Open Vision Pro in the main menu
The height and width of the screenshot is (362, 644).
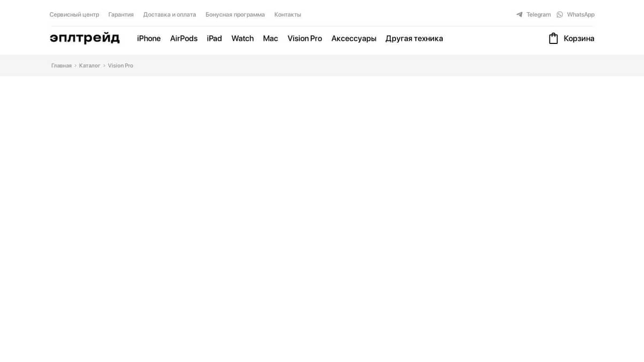(304, 39)
